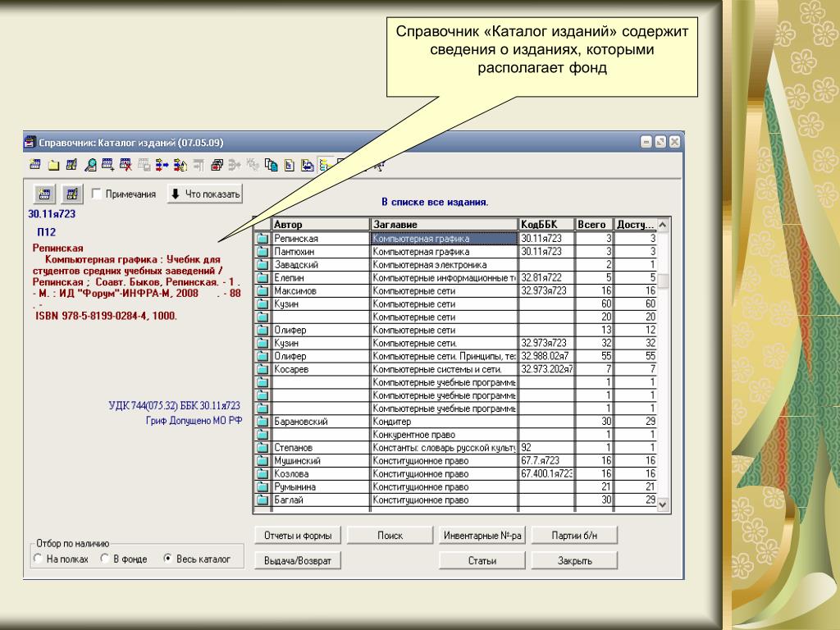This screenshot has height=630, width=840.
Task: Select the Компьютерные информационные title cell
Action: (444, 277)
